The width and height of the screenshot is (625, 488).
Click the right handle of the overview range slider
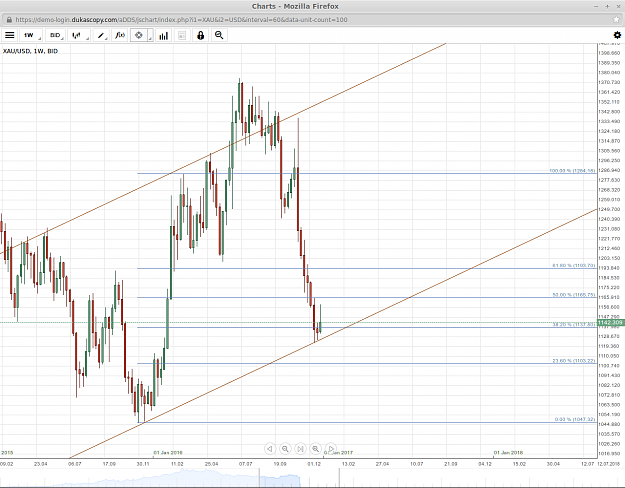339,477
